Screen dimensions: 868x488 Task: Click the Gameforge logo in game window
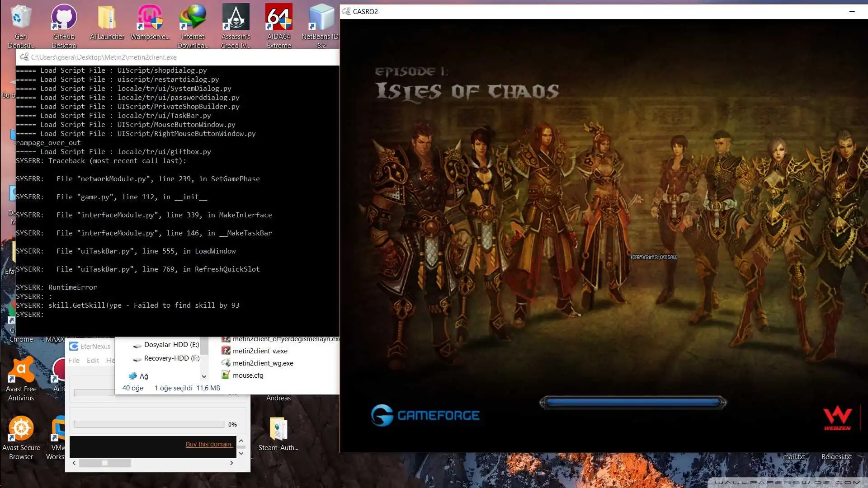(425, 415)
